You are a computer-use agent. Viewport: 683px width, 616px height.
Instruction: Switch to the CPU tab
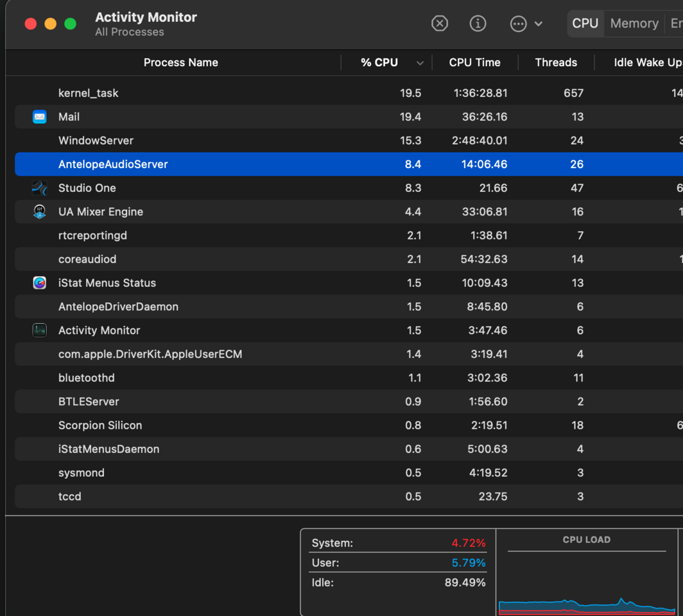pyautogui.click(x=585, y=24)
